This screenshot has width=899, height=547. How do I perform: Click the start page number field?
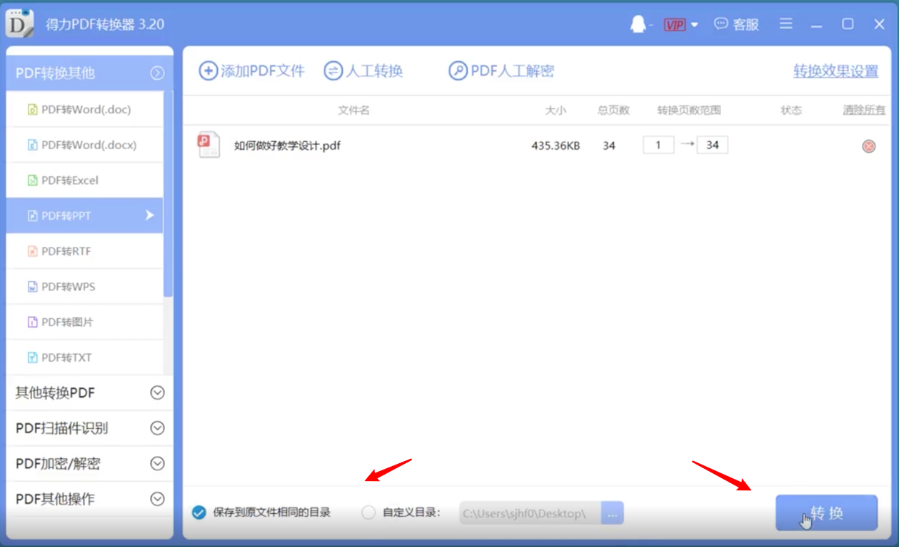tap(658, 145)
